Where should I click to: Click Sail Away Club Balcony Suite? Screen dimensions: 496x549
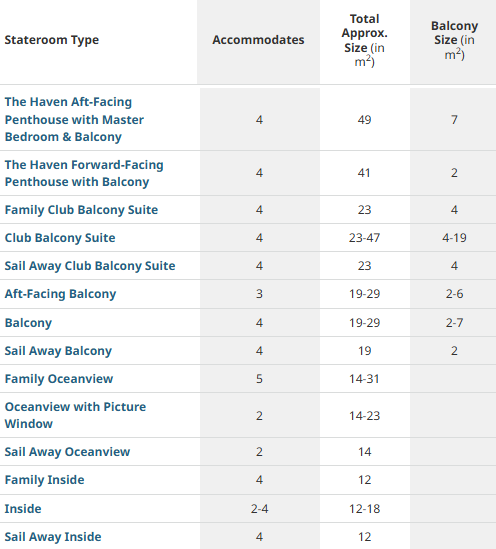[90, 266]
